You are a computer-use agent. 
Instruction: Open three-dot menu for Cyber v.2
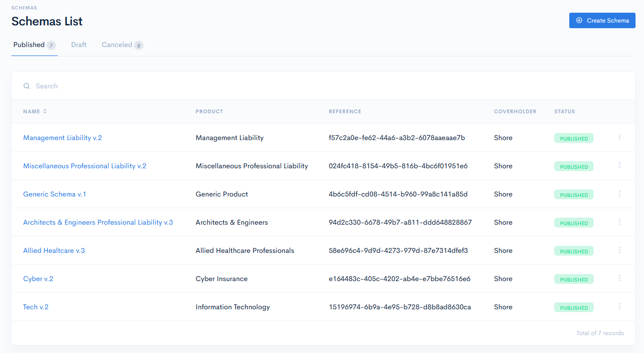click(619, 278)
